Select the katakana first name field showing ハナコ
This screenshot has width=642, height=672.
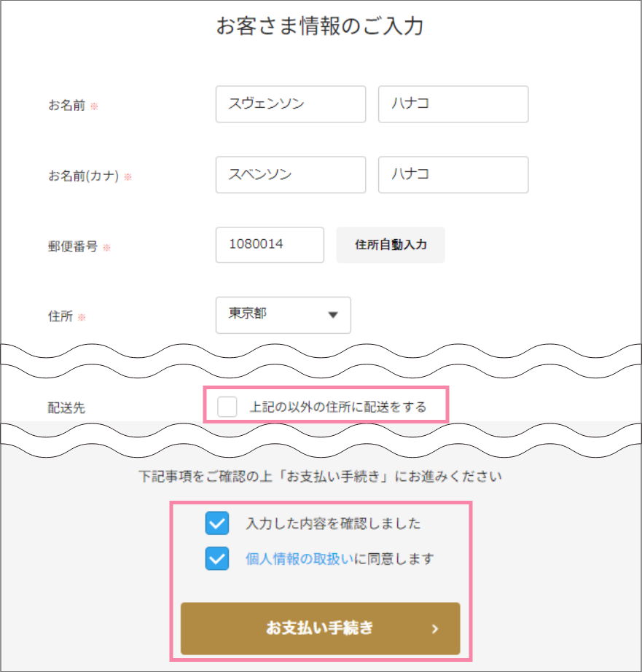coord(453,175)
